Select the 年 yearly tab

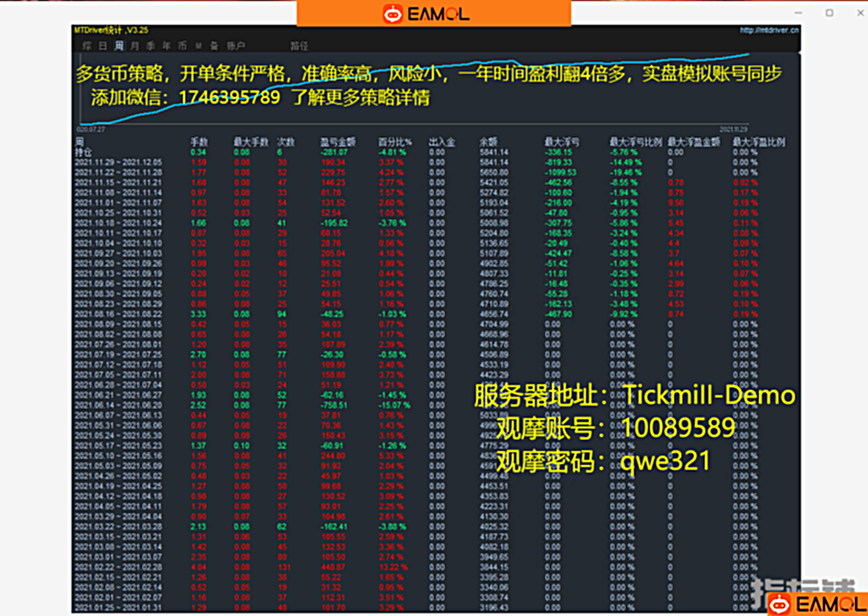pos(166,46)
